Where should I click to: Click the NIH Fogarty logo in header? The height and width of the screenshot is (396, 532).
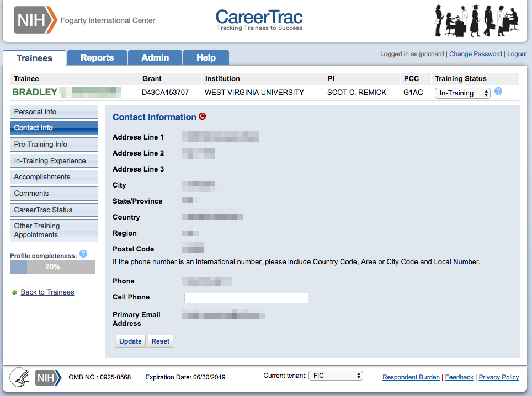click(x=84, y=20)
